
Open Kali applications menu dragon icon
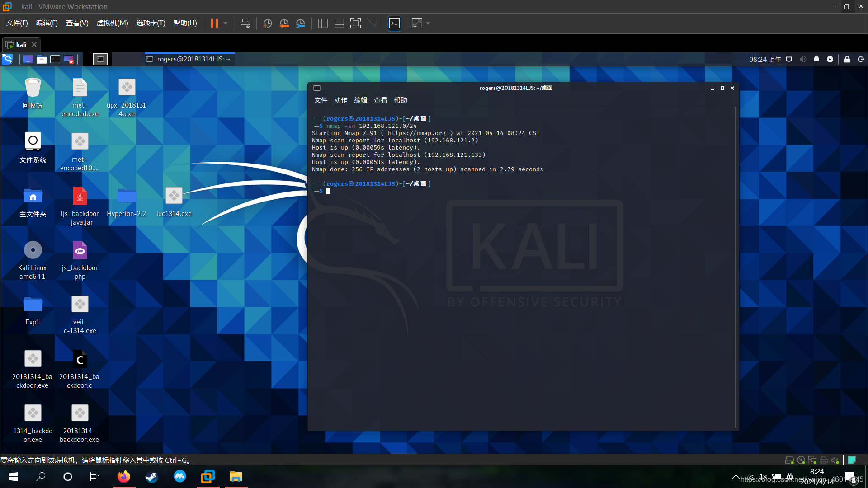click(8, 59)
